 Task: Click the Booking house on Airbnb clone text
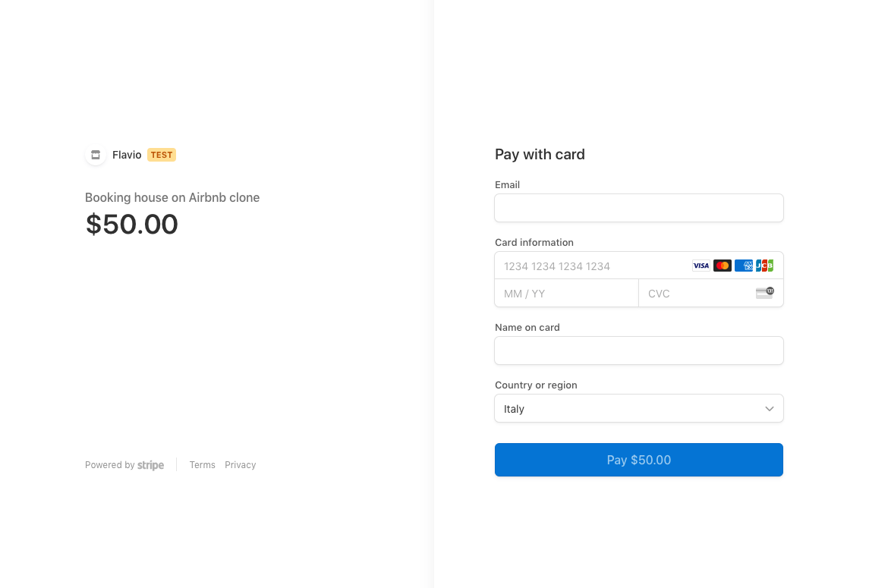pyautogui.click(x=172, y=197)
